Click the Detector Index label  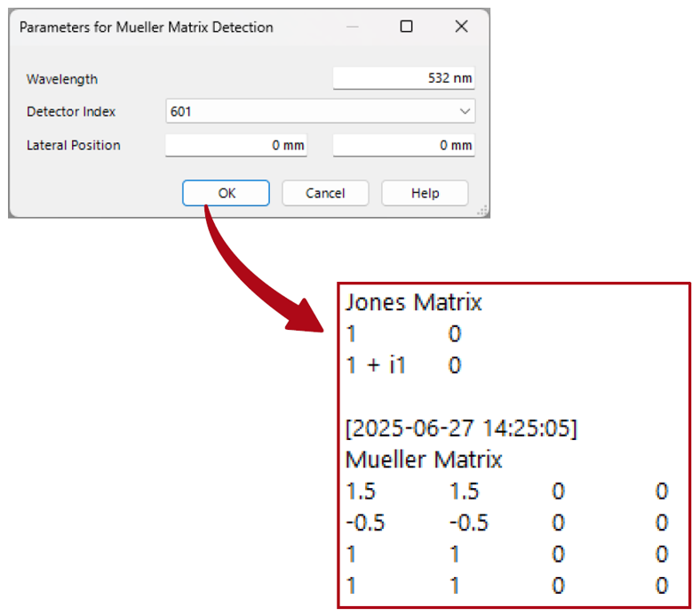tap(71, 112)
